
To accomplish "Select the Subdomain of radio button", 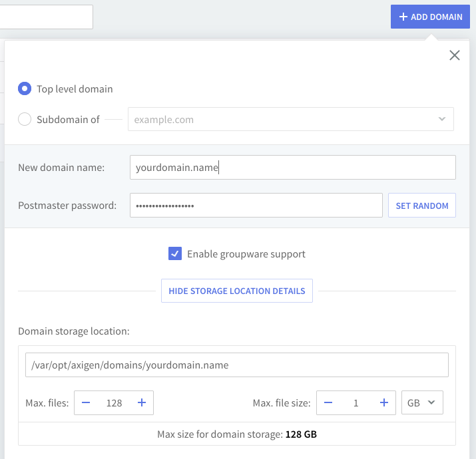I will click(25, 120).
